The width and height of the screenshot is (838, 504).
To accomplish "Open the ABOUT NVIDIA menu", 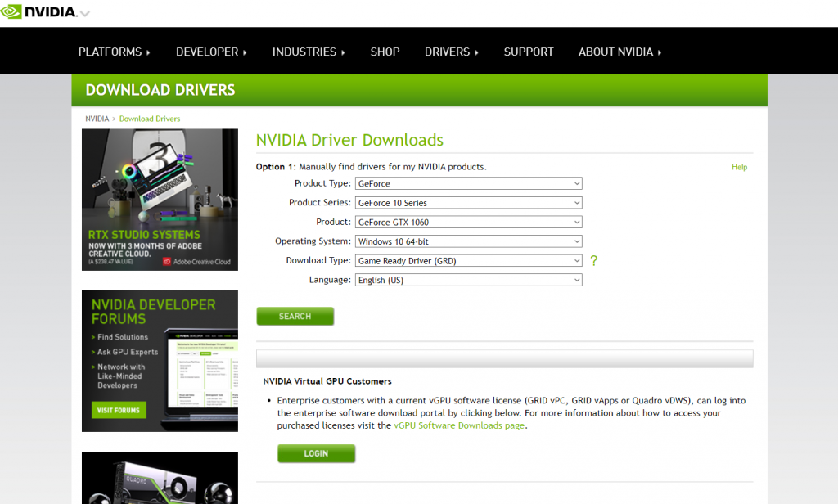I will pyautogui.click(x=619, y=52).
